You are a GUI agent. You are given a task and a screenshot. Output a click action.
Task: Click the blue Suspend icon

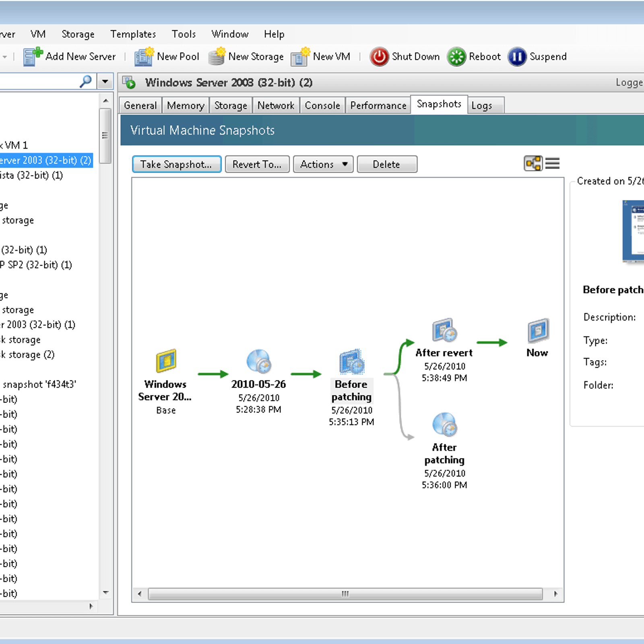(x=517, y=57)
